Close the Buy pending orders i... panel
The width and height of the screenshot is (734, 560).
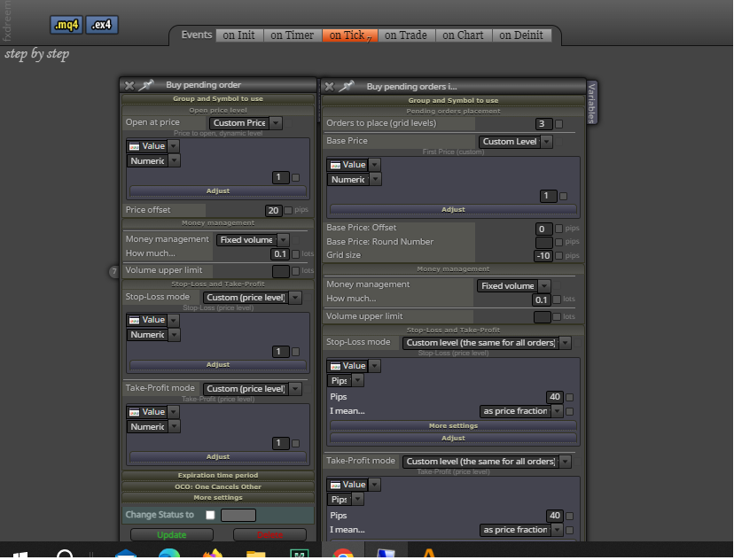330,87
